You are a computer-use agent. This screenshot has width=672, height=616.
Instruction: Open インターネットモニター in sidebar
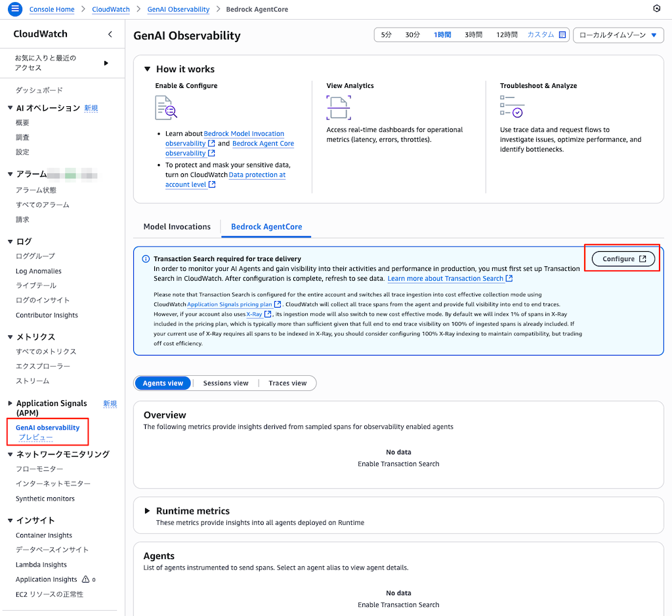[53, 483]
